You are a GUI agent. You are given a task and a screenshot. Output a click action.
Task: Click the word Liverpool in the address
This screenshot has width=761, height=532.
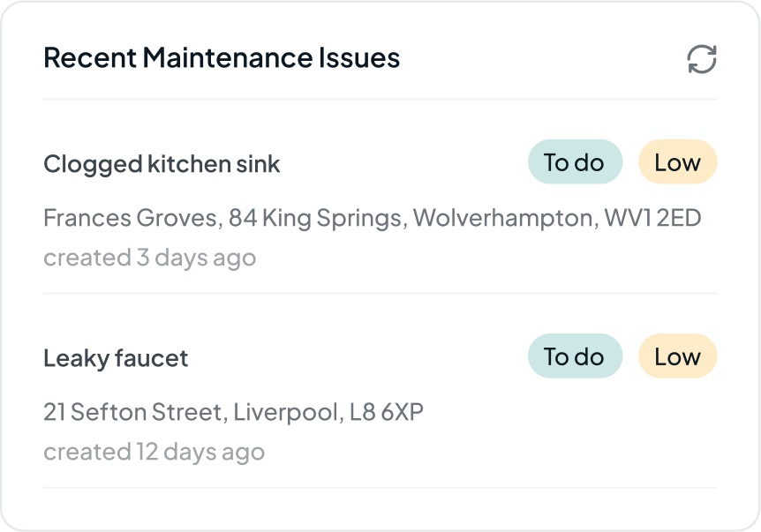click(286, 412)
